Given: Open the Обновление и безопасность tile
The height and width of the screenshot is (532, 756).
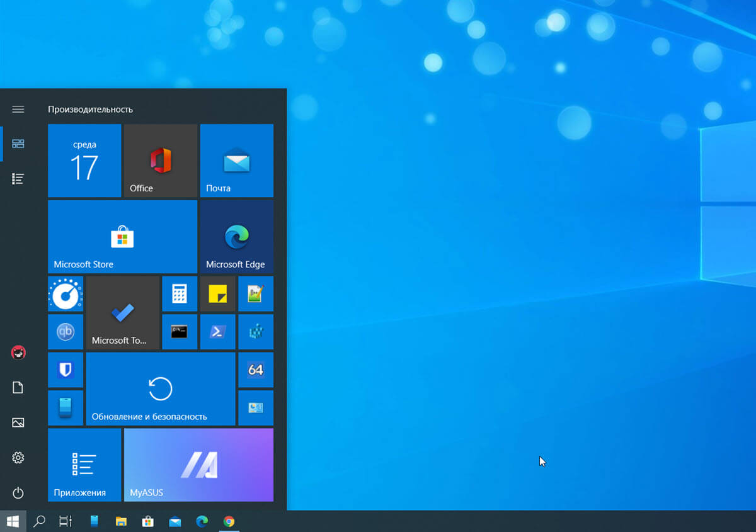Looking at the screenshot, I should click(x=160, y=388).
